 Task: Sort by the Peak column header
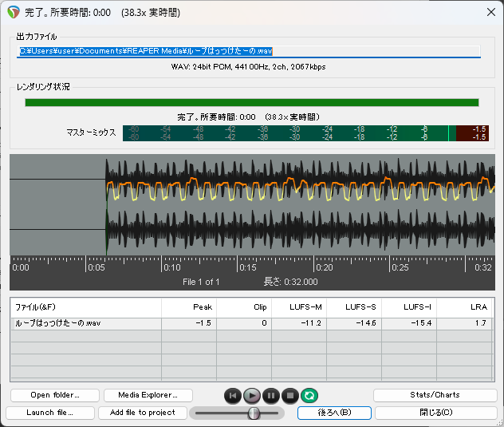pos(188,307)
